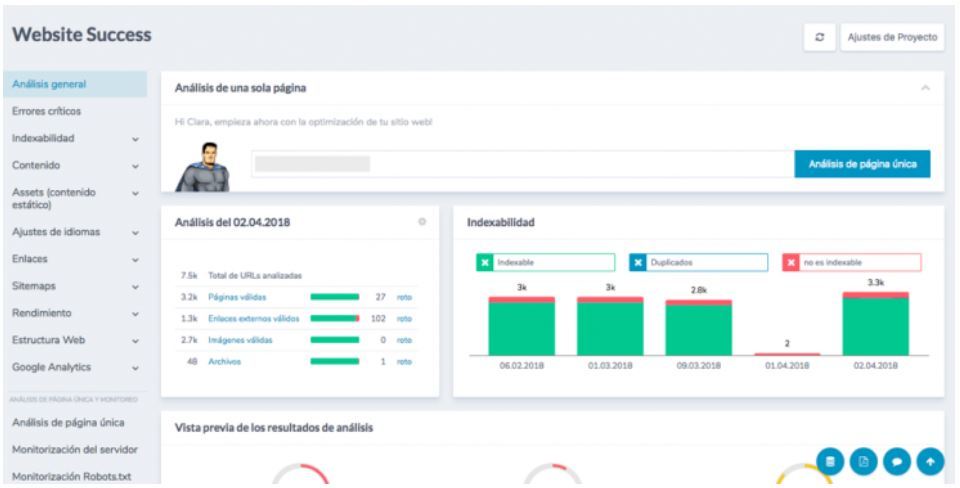Click the blue Análisis de página única button
This screenshot has height=488, width=960.
tap(862, 164)
